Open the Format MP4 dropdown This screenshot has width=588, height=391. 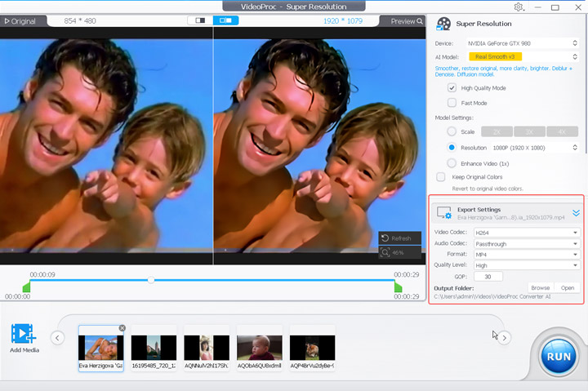point(527,255)
